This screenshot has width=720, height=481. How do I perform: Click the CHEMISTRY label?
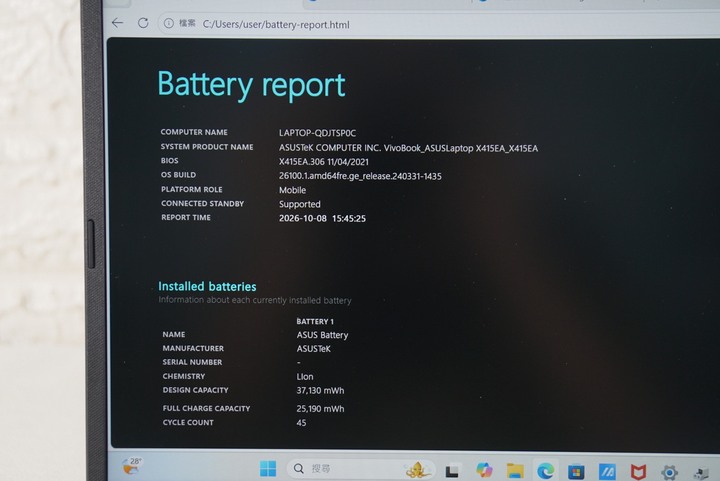pos(184,376)
